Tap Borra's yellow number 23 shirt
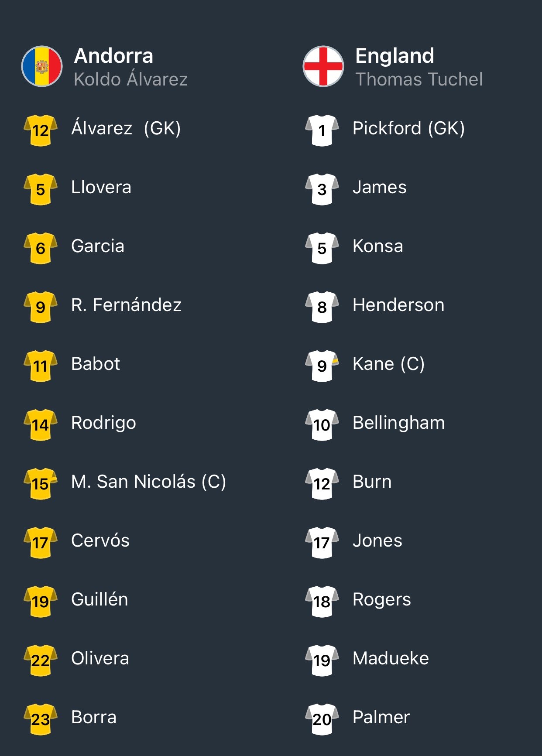Screen dimensions: 542x756 pos(41,719)
